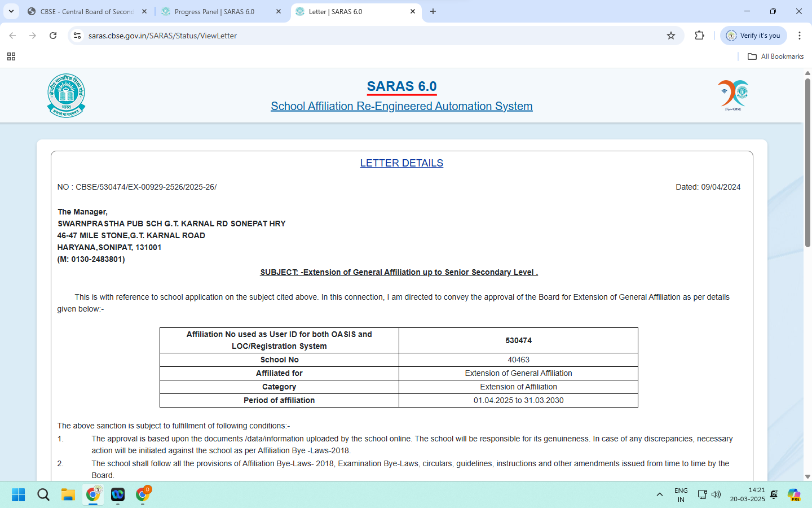Close the Letter SARAS 6.0 tab
The width and height of the screenshot is (812, 508).
pos(413,11)
